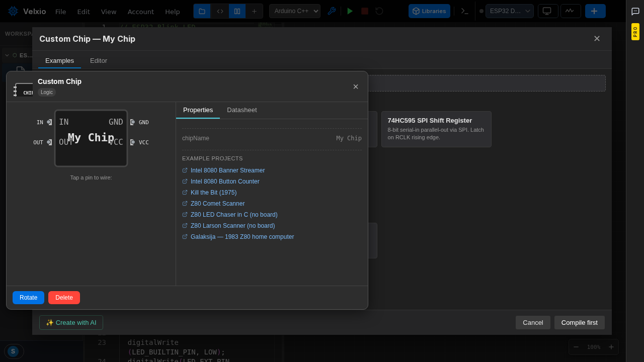Zoom in with plus icon
The height and width of the screenshot is (362, 644).
coord(611,347)
